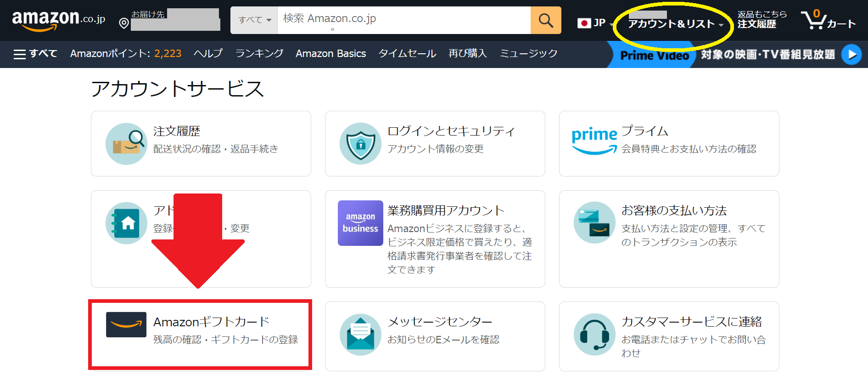Viewport: 868px width, 375px height.
Task: Click お知らせのEメールを確認 text
Action: pyautogui.click(x=443, y=340)
